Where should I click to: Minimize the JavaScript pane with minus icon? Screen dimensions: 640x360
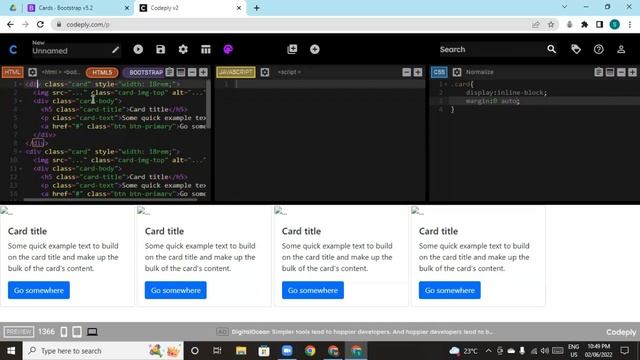(407, 72)
